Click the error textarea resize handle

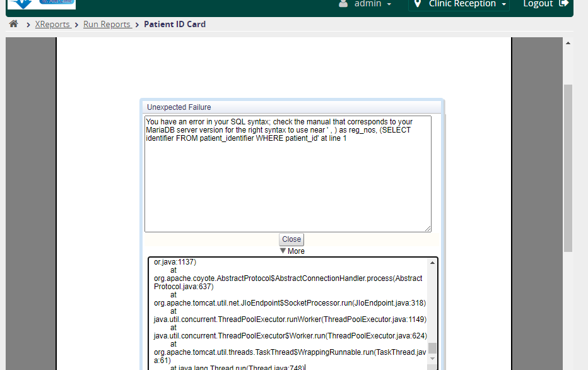pos(428,228)
